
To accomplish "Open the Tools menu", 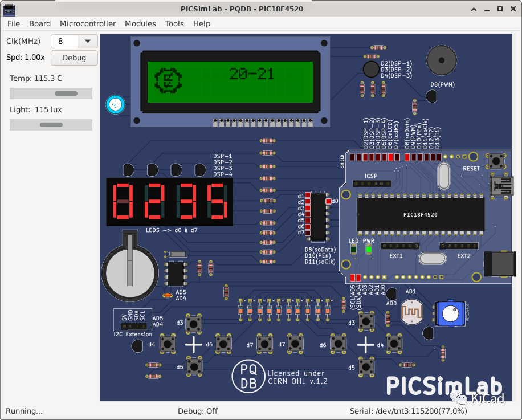I will click(x=174, y=23).
